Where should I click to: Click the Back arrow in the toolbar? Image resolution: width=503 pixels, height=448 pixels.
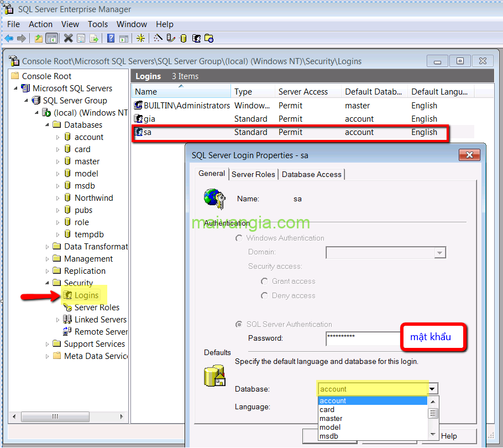coord(9,38)
